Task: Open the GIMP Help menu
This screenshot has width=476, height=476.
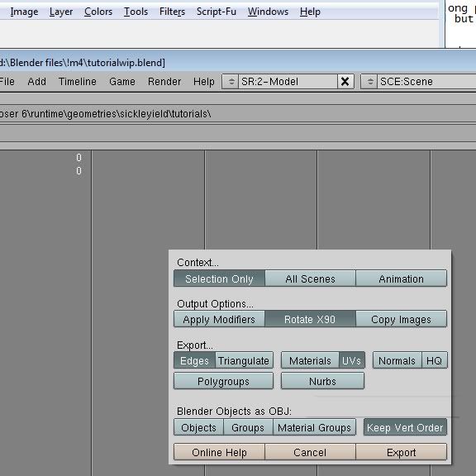Action: (310, 12)
